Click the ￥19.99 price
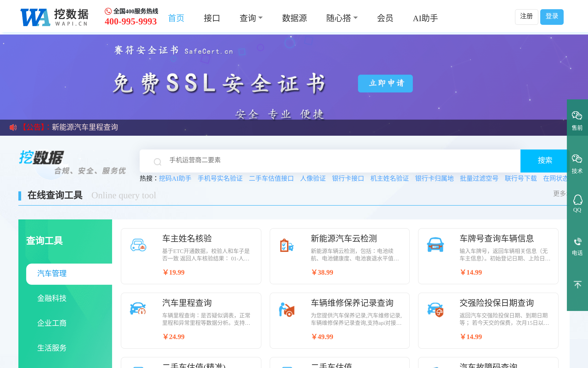 point(173,272)
